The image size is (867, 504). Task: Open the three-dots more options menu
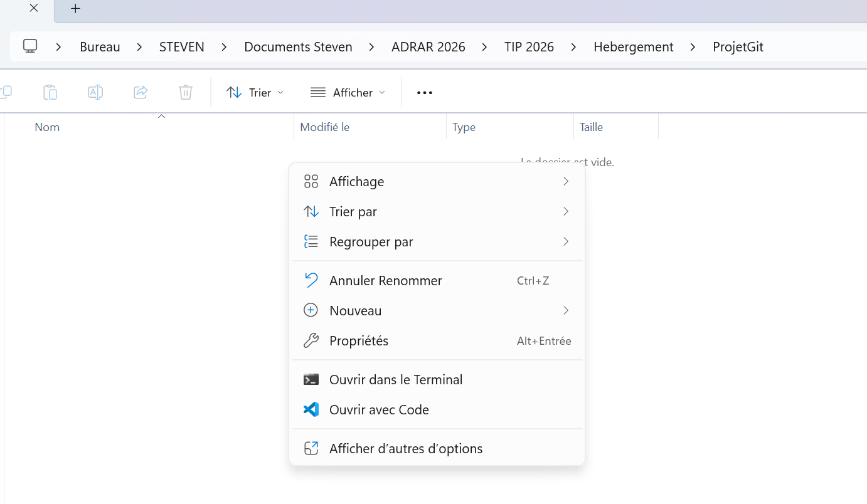425,93
